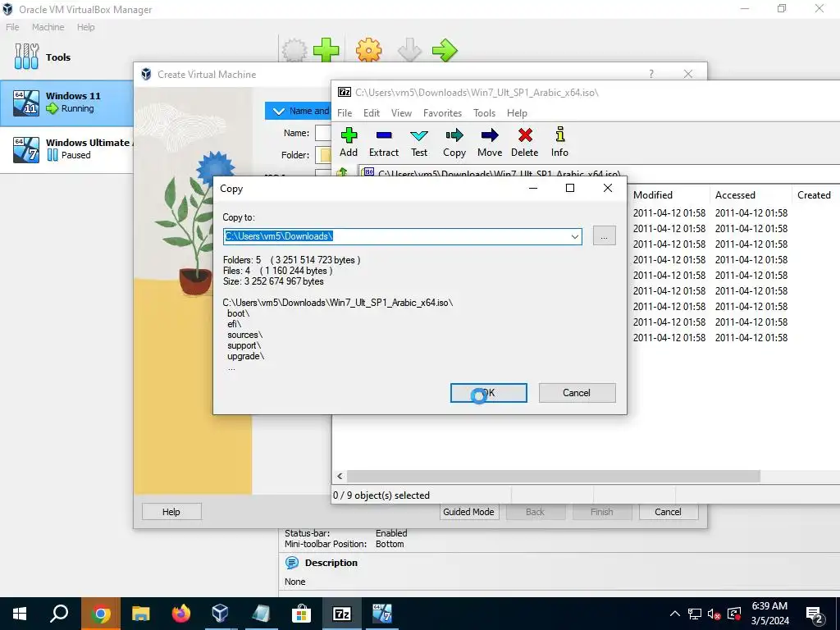Click browse ellipsis button in Copy dialog
This screenshot has height=630, width=840.
coord(605,235)
